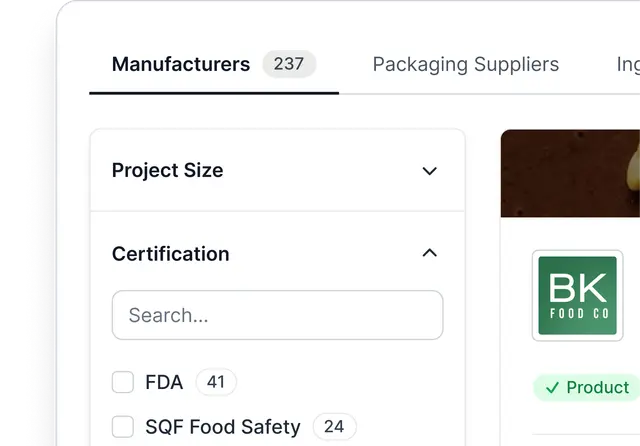Open the partially visible Ing... tab

pos(627,64)
